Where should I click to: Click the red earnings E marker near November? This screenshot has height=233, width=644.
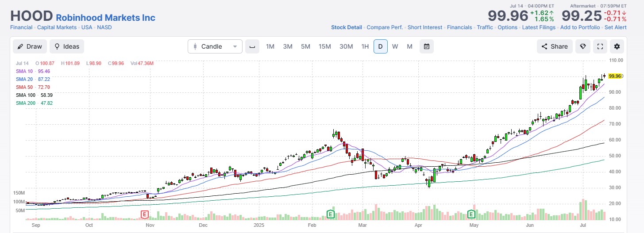[144, 214]
